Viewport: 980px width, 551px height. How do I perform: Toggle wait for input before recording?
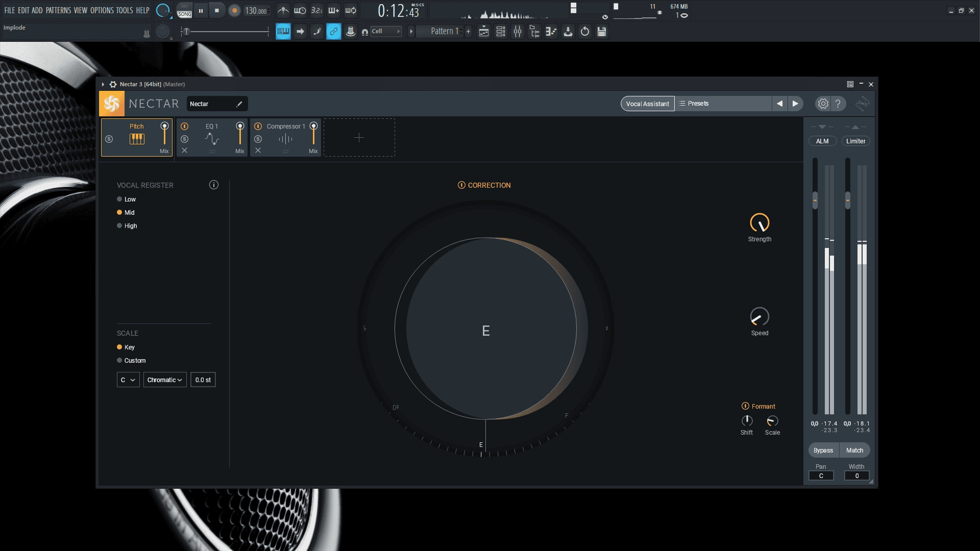(x=300, y=10)
